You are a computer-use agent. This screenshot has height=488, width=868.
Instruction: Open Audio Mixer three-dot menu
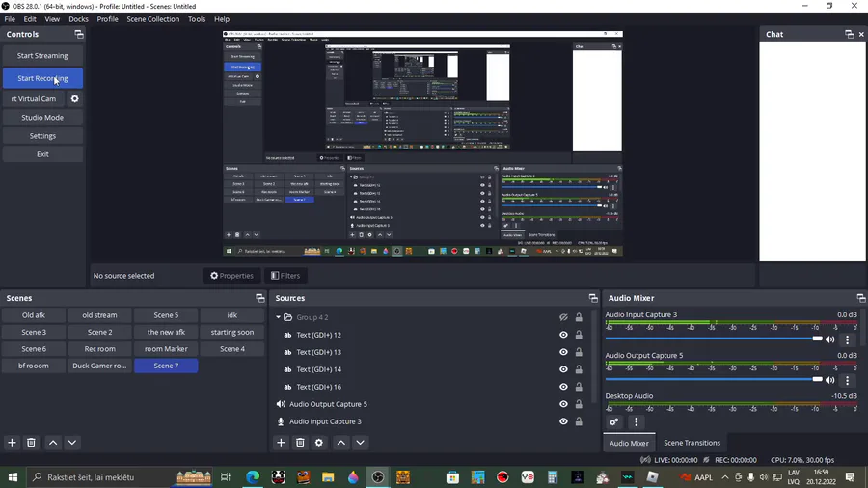tap(637, 422)
